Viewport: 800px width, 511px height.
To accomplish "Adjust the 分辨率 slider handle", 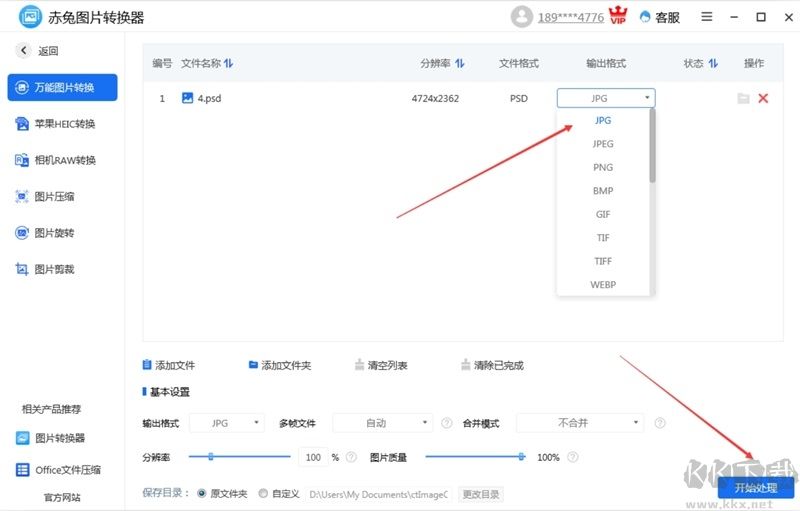I will coord(210,456).
